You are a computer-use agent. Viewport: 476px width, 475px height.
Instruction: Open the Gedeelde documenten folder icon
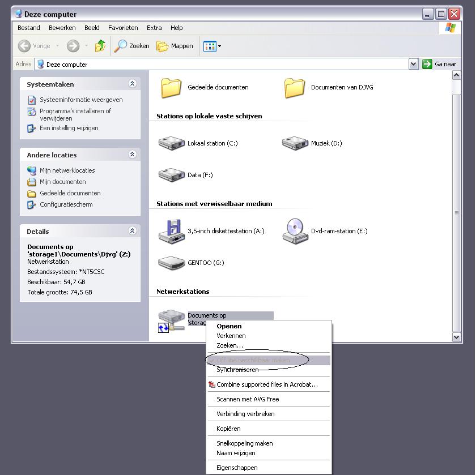[x=171, y=87]
